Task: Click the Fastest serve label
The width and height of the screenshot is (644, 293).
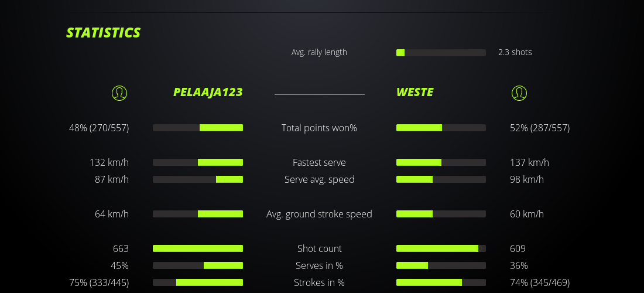Action: click(319, 162)
